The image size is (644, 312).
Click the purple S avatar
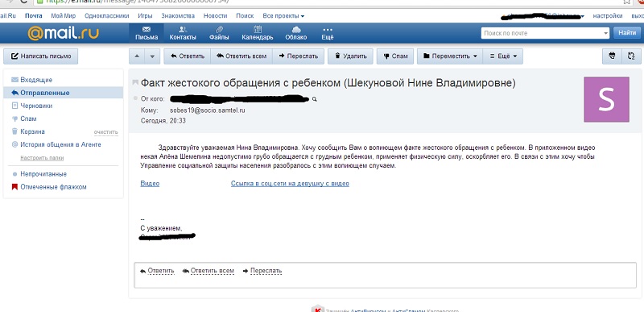[x=606, y=99]
